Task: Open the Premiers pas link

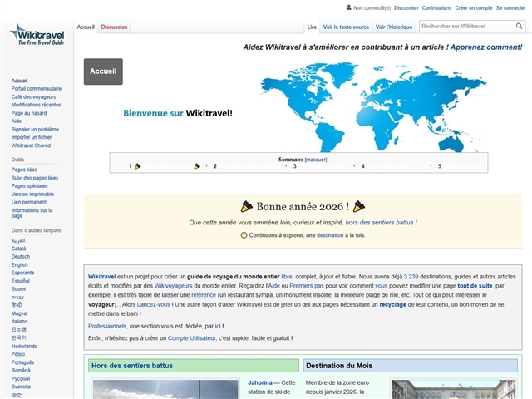Action: click(x=307, y=286)
